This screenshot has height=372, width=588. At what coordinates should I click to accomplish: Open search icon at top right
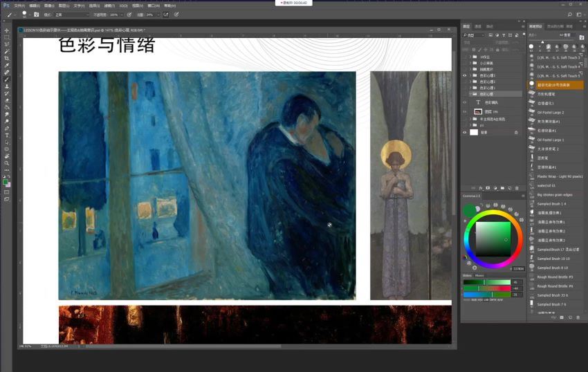click(569, 15)
